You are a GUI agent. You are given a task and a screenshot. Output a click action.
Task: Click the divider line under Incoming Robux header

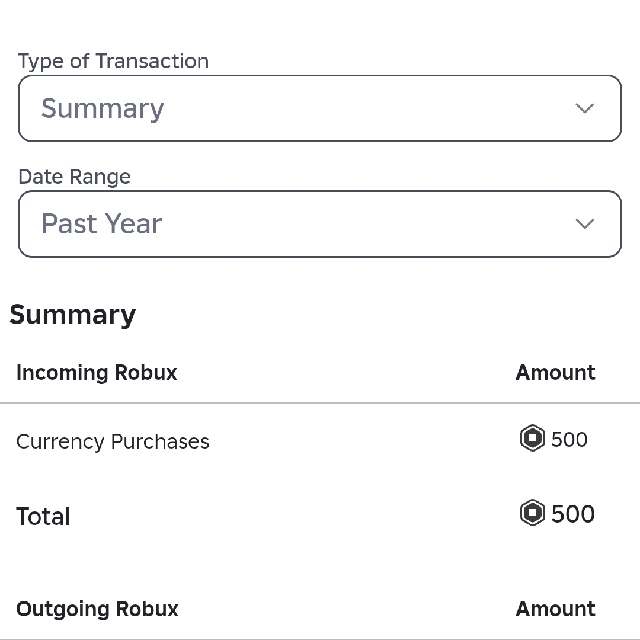[x=320, y=403]
